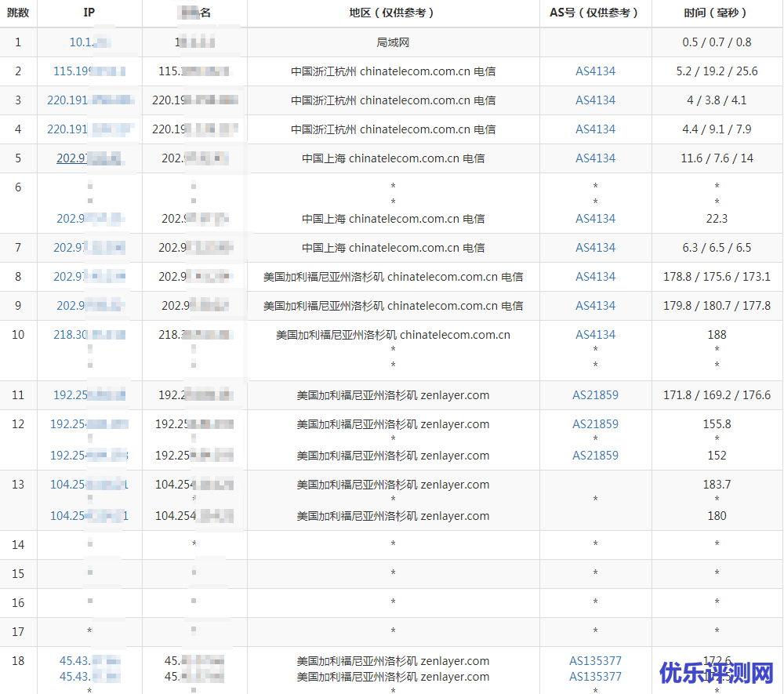Viewport: 784px width, 694px height.
Task: Select the AS4134 link in hop 9 row
Action: point(595,306)
